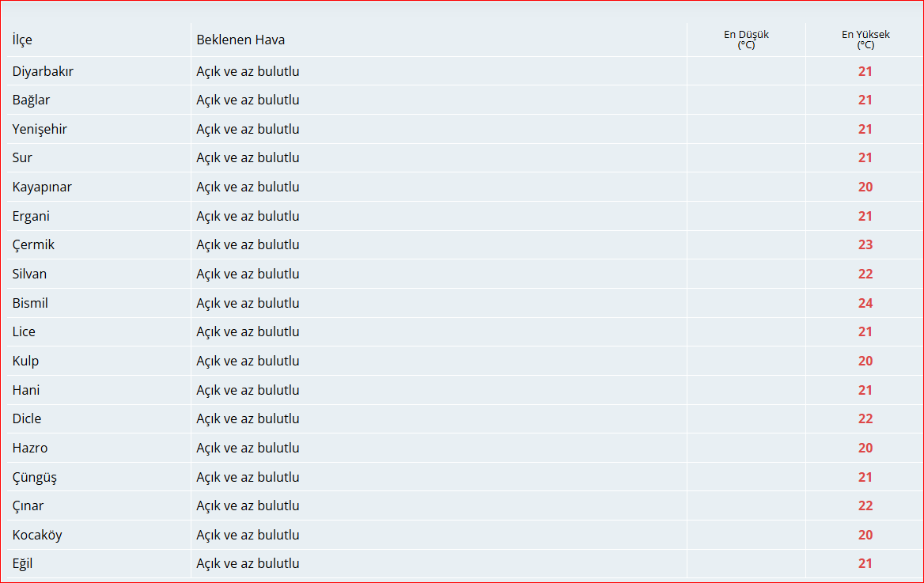Viewport: 924px width, 583px height.
Task: Select the Bağlar district name
Action: [31, 100]
